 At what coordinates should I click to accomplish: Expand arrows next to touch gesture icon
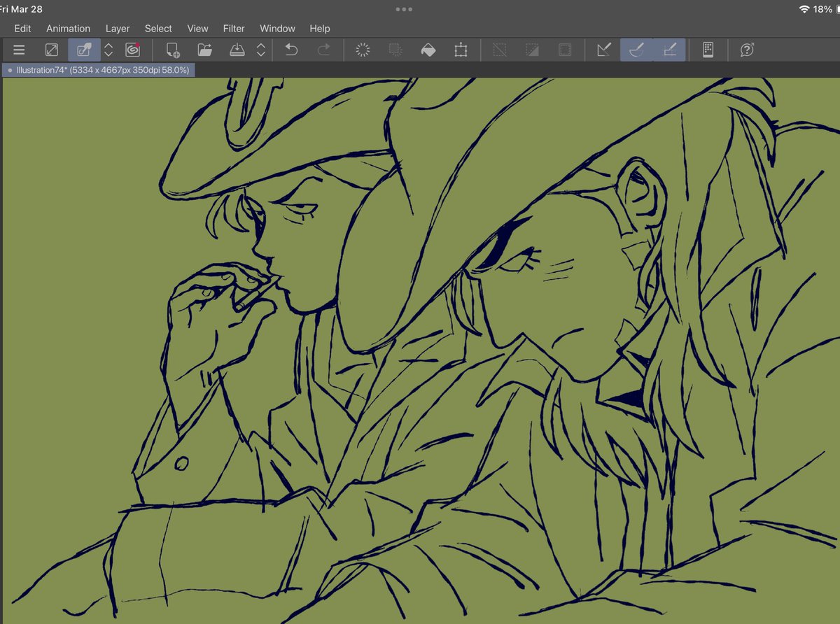108,50
